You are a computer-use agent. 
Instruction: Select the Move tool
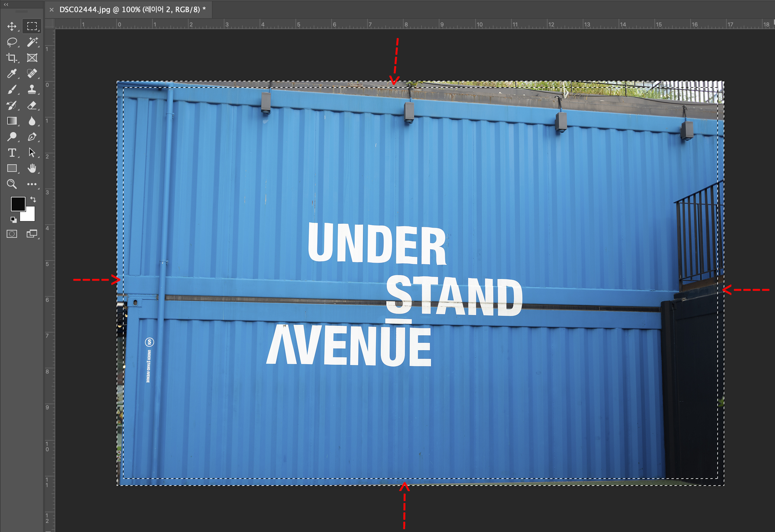[12, 26]
